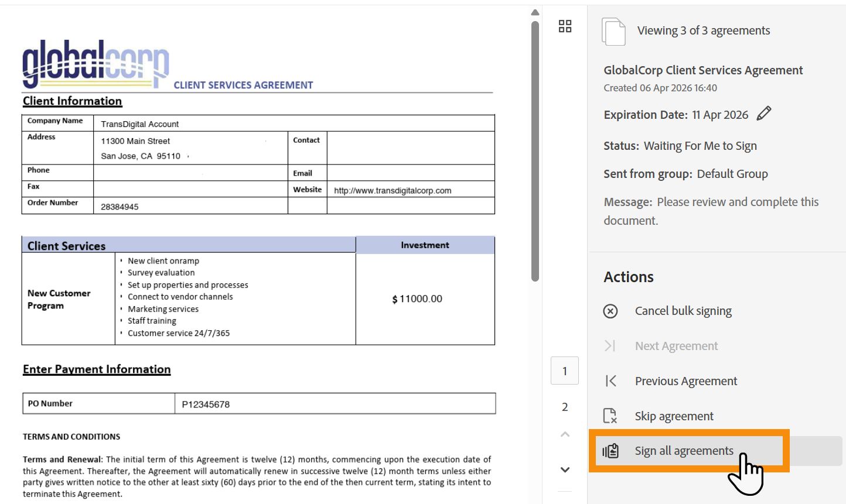Click the PO Number field value P12345678
The image size is (846, 504).
coord(335,404)
